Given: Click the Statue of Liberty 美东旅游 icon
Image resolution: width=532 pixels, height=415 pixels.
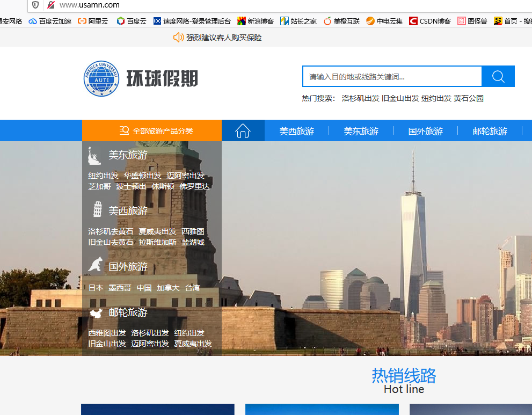Looking at the screenshot, I should click(x=94, y=155).
